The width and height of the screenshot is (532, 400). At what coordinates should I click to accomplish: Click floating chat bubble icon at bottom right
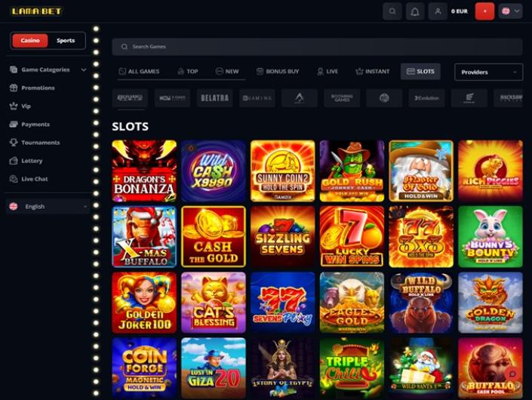click(x=512, y=374)
